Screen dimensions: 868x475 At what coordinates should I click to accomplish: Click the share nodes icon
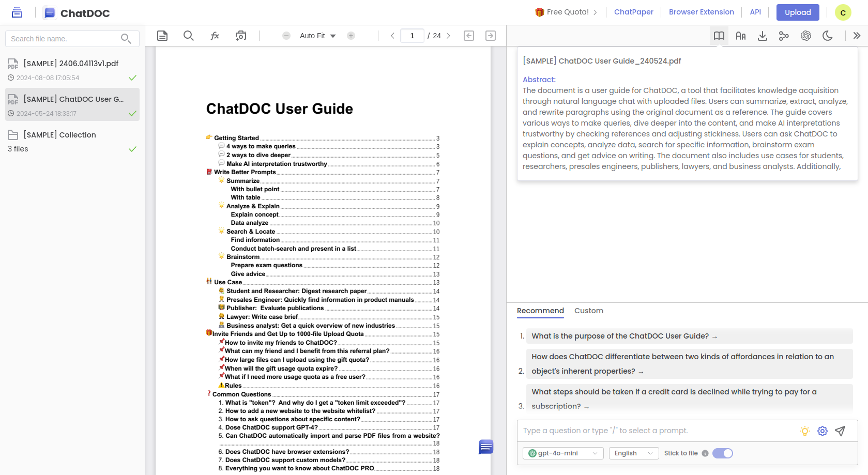784,36
